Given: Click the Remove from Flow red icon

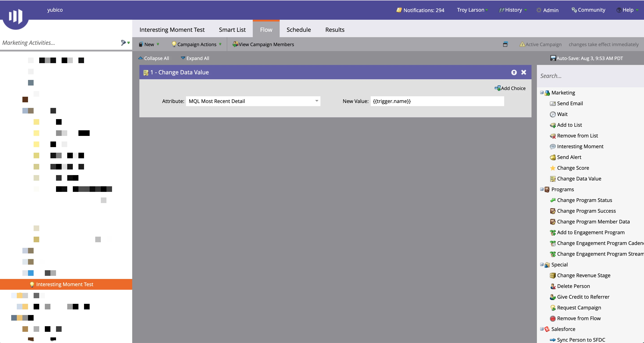Looking at the screenshot, I should click(x=553, y=318).
